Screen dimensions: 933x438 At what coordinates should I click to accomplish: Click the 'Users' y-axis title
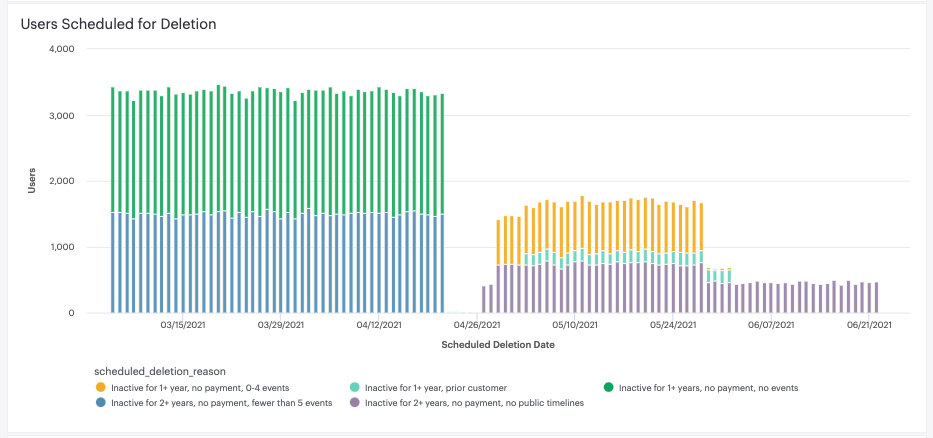point(32,181)
